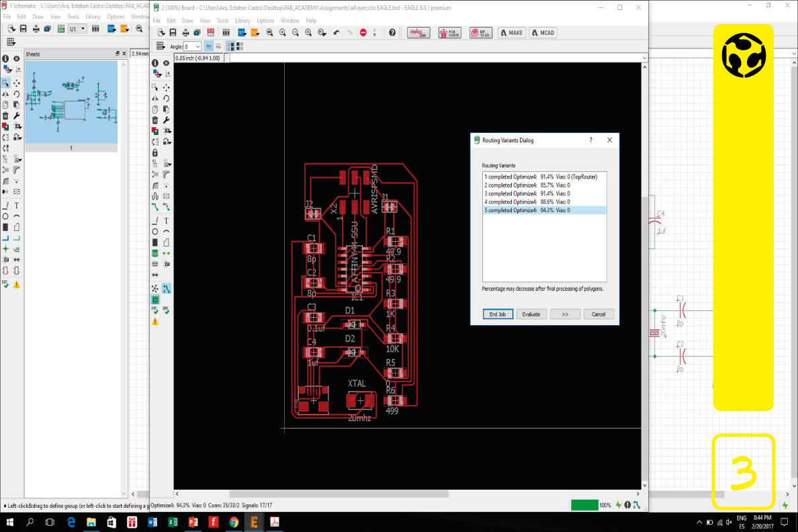Screen dimensions: 798x532
Task: Run DRC check in Board palette
Action: (166, 310)
